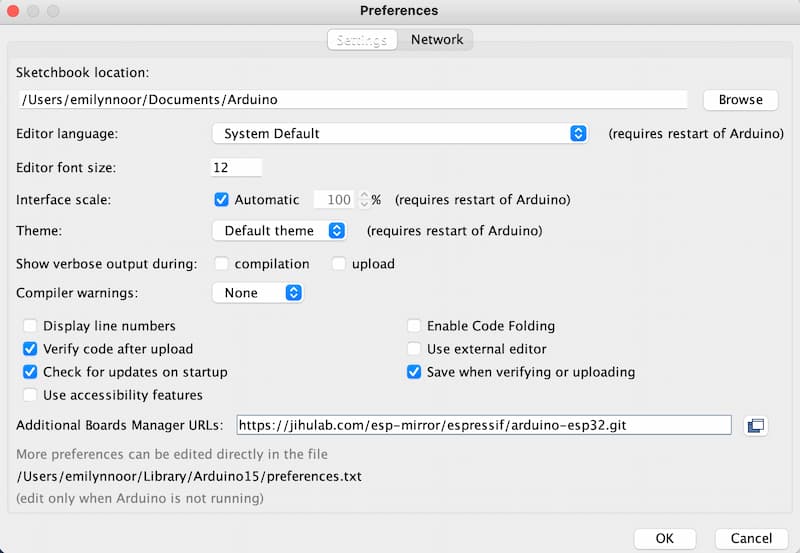800x553 pixels.
Task: Click the red close window button
Action: [15, 11]
